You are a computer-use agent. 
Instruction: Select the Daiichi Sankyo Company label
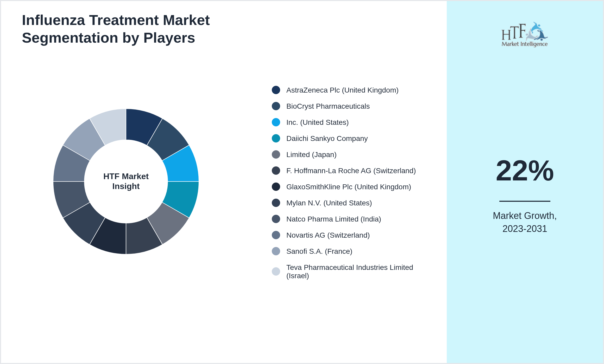[x=327, y=139]
